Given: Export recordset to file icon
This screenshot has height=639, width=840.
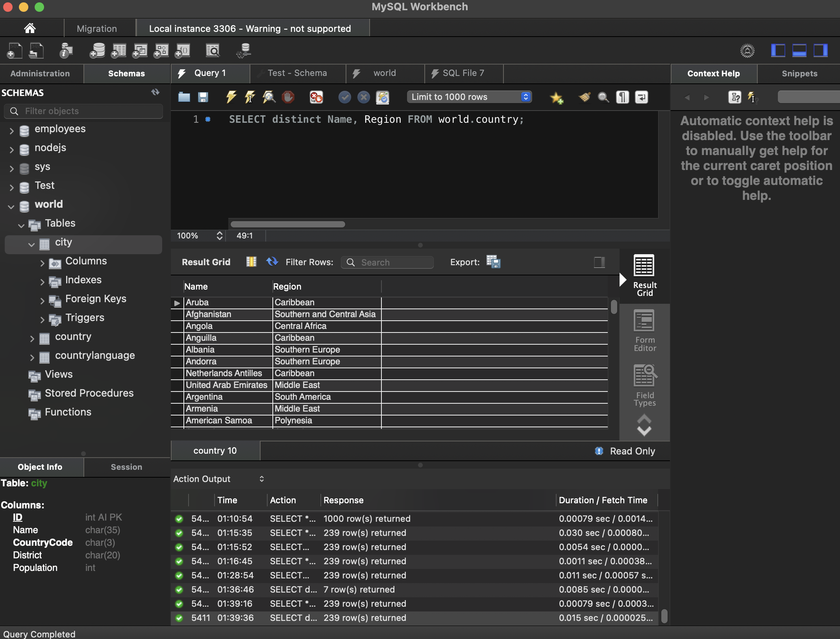Looking at the screenshot, I should 493,262.
